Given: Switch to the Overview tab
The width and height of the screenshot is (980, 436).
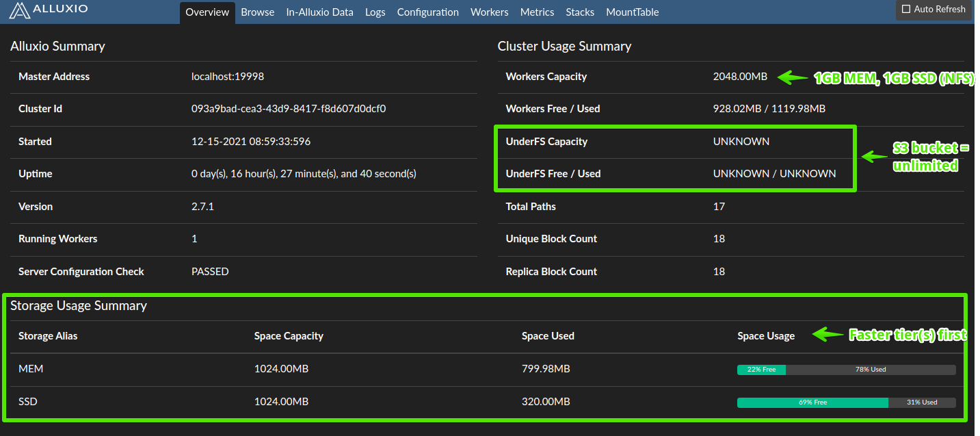Looking at the screenshot, I should [x=207, y=12].
